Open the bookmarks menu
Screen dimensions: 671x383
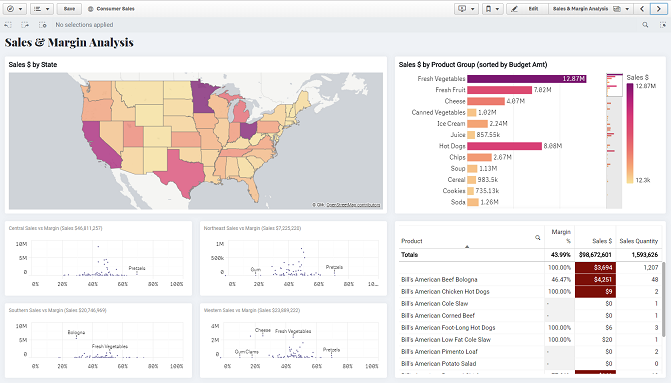pos(492,9)
